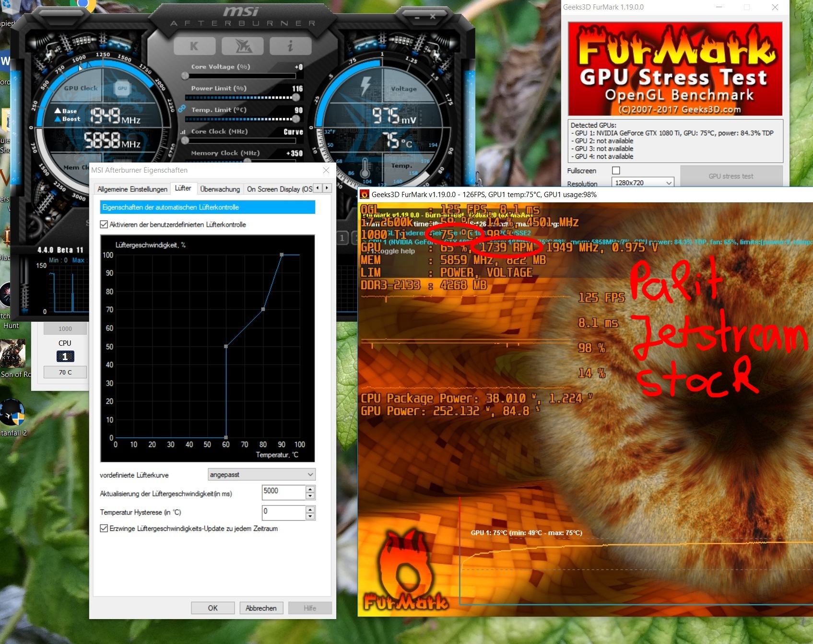
Task: Decrease the Aktualisierung Lüftergeschwindigkeit stepper value
Action: click(x=310, y=496)
